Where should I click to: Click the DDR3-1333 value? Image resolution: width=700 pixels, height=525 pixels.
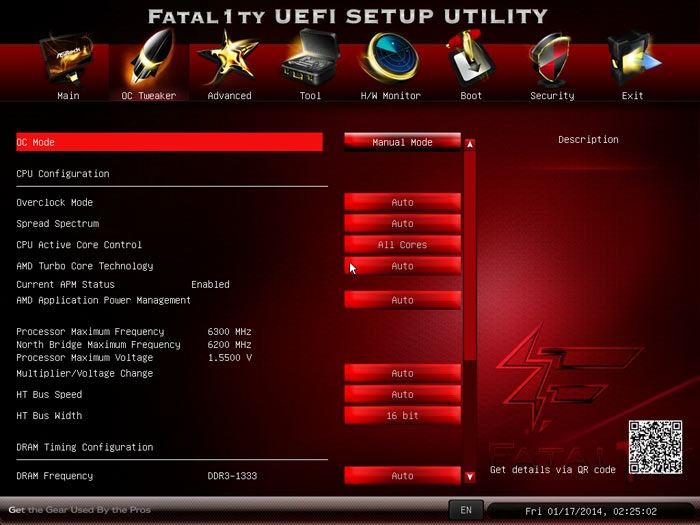tap(232, 476)
